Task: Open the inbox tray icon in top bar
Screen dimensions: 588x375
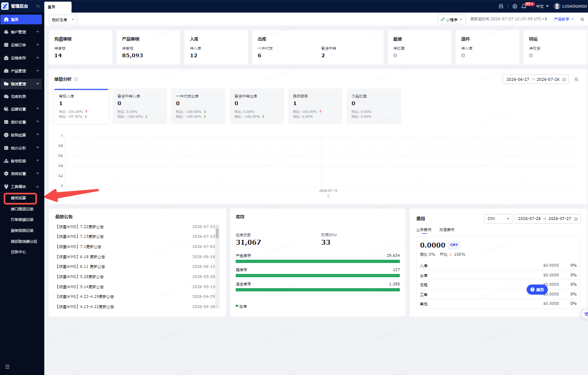Action: click(501, 6)
